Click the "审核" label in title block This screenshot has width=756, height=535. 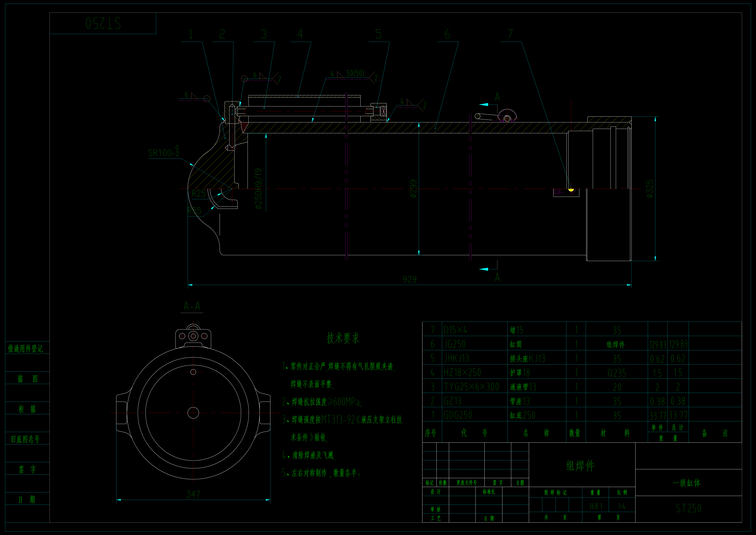coord(436,509)
